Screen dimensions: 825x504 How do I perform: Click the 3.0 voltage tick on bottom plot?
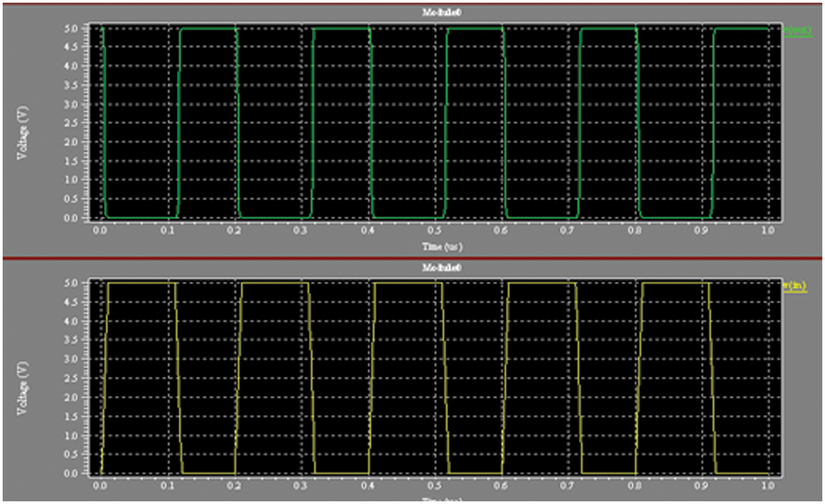click(71, 359)
